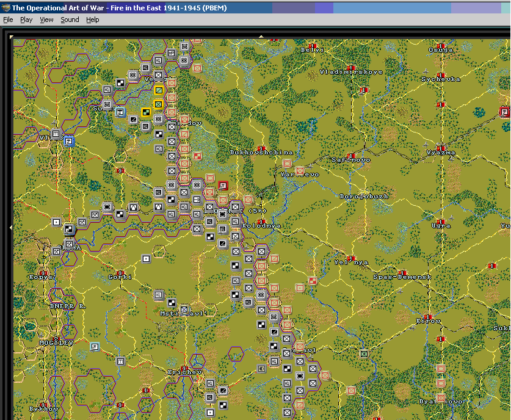Click the Sychevka city label
Screen dimensions: 511x420
click(x=441, y=79)
